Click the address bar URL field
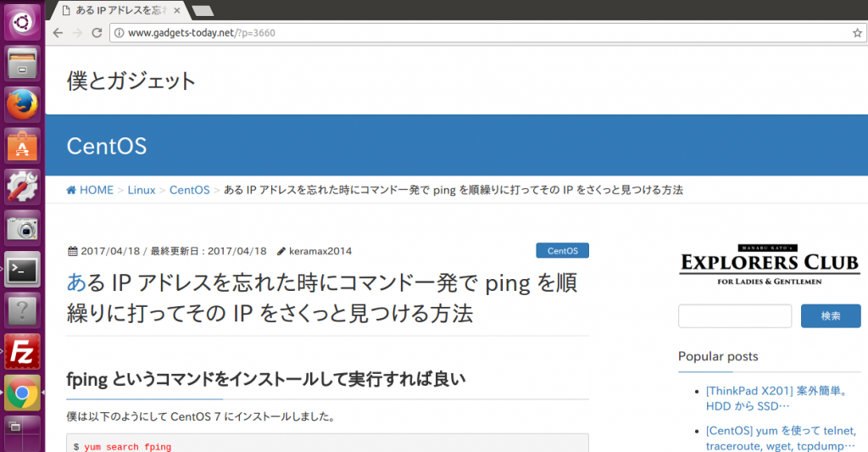This screenshot has height=452, width=868. 487,33
